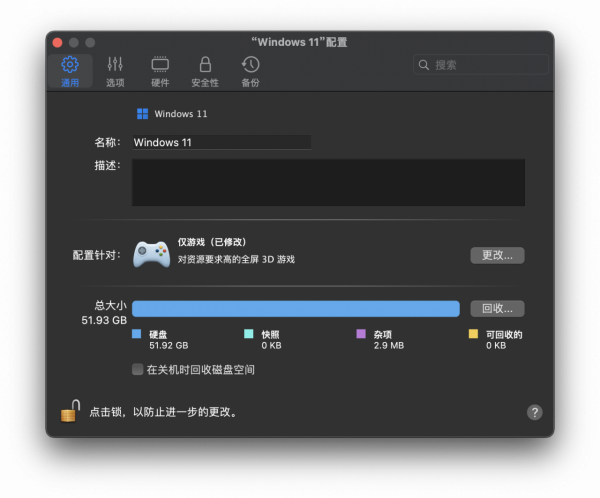Open the 通用 general settings tab

[70, 71]
